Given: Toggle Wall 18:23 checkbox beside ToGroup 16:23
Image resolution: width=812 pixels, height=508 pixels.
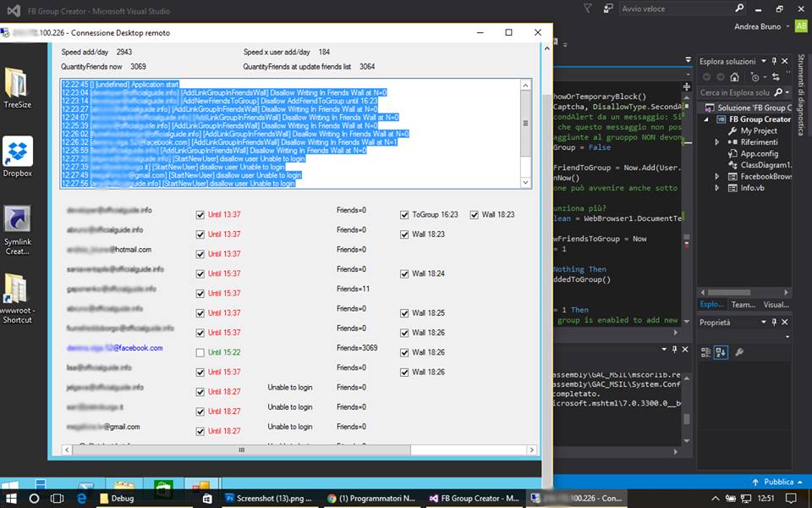Looking at the screenshot, I should [x=474, y=214].
